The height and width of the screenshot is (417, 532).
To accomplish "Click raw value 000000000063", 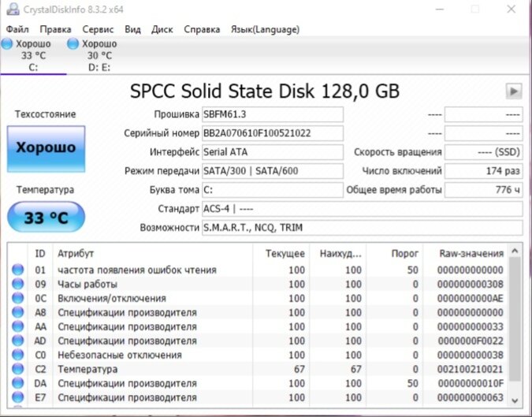I will point(470,397).
